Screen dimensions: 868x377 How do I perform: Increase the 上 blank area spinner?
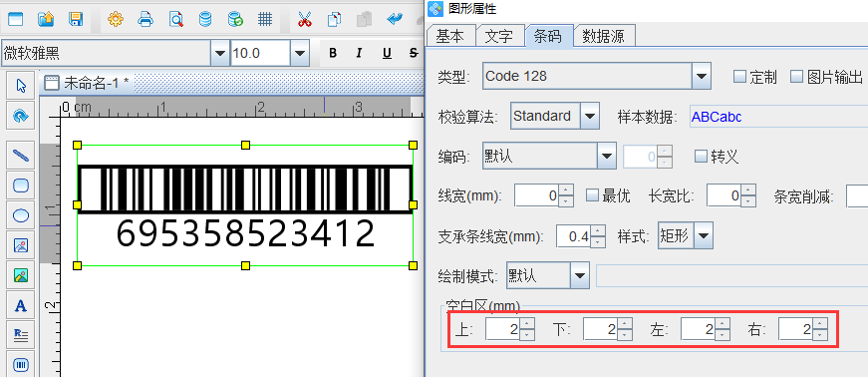[x=527, y=324]
